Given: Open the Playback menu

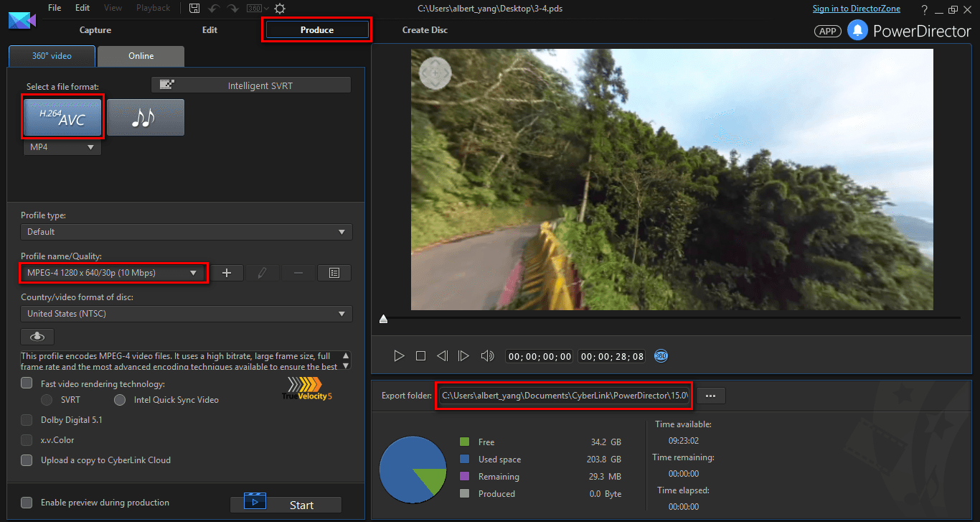Looking at the screenshot, I should pos(153,8).
